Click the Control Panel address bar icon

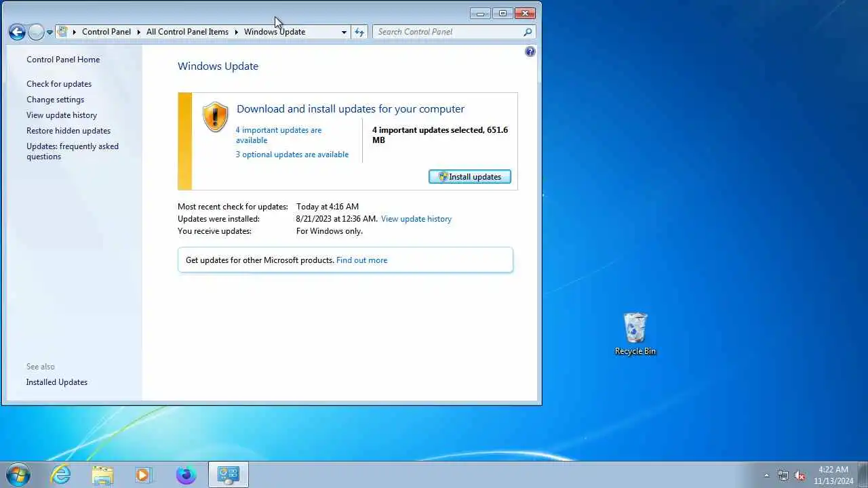[63, 31]
